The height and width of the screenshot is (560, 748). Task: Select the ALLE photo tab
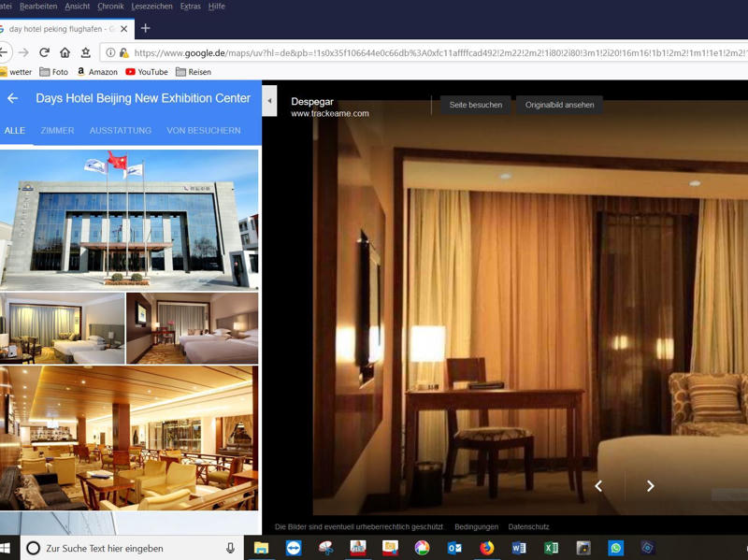coord(15,130)
